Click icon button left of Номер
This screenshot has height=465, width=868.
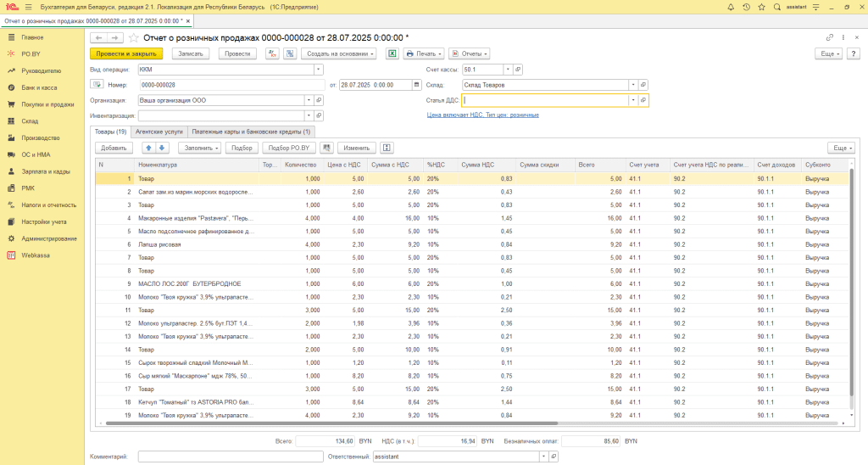pyautogui.click(x=97, y=85)
